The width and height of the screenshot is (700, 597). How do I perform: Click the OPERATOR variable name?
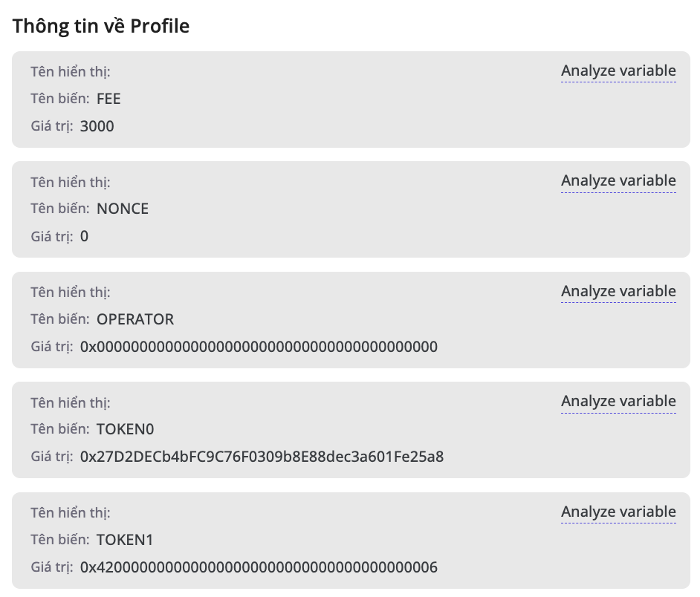(x=135, y=319)
